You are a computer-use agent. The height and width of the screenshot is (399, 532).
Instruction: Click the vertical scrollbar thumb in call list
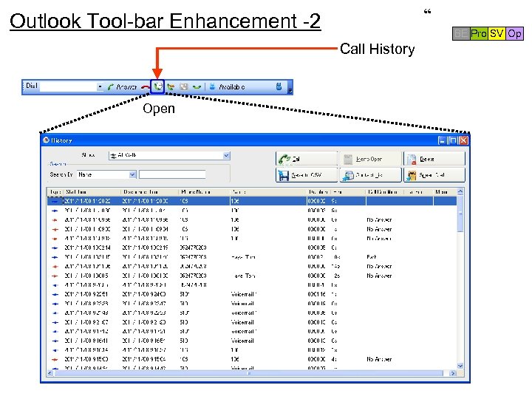[x=460, y=214]
